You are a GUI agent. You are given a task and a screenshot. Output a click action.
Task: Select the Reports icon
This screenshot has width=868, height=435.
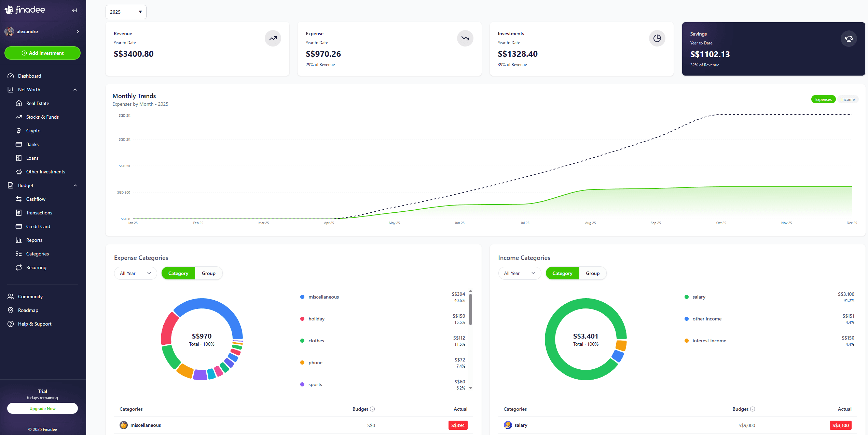[x=19, y=240]
